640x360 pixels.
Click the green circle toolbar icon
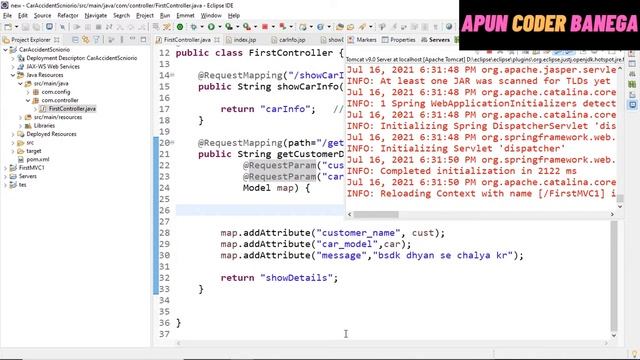(x=180, y=27)
